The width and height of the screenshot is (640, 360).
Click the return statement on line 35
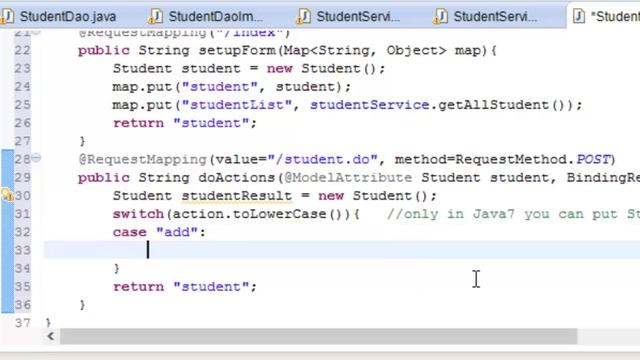(184, 287)
